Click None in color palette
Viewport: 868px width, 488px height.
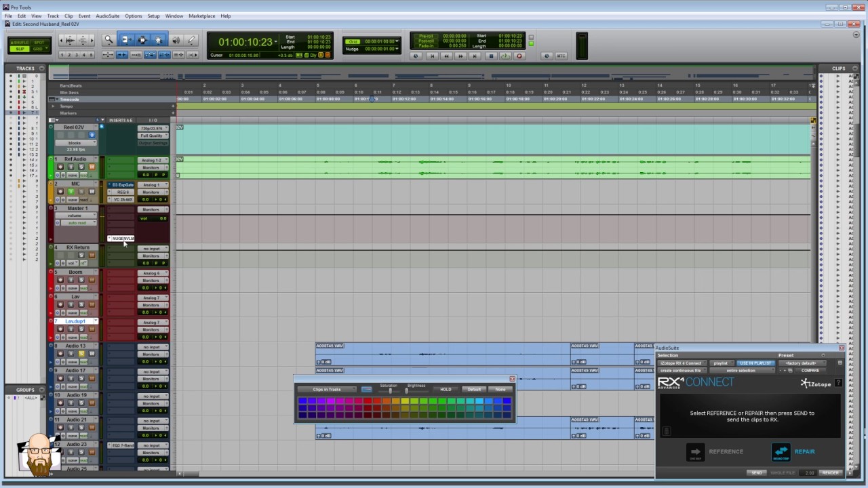(x=500, y=389)
